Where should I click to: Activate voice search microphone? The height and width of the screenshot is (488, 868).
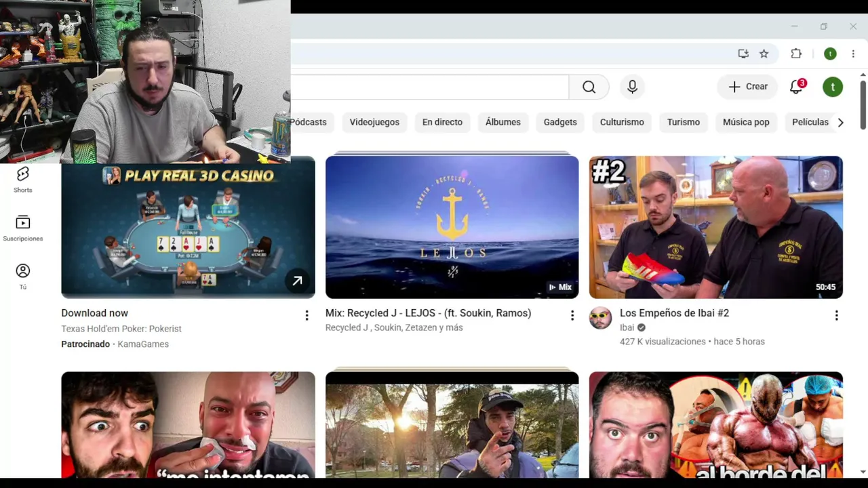coord(632,87)
